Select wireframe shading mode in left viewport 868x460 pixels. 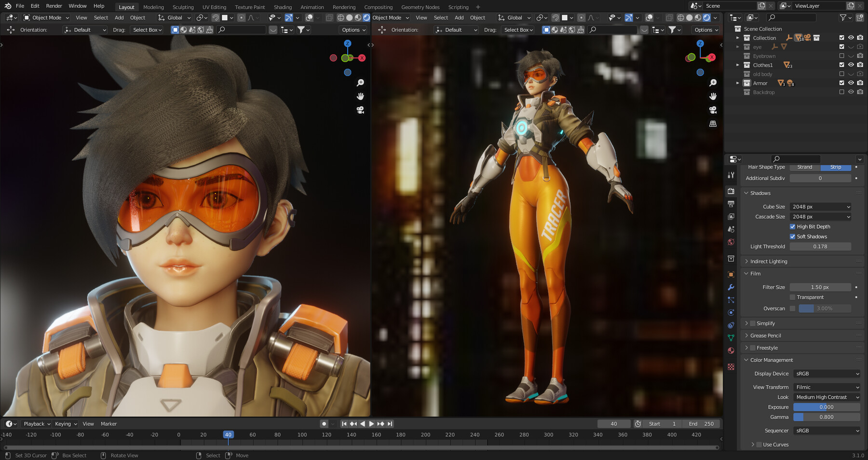click(x=341, y=17)
